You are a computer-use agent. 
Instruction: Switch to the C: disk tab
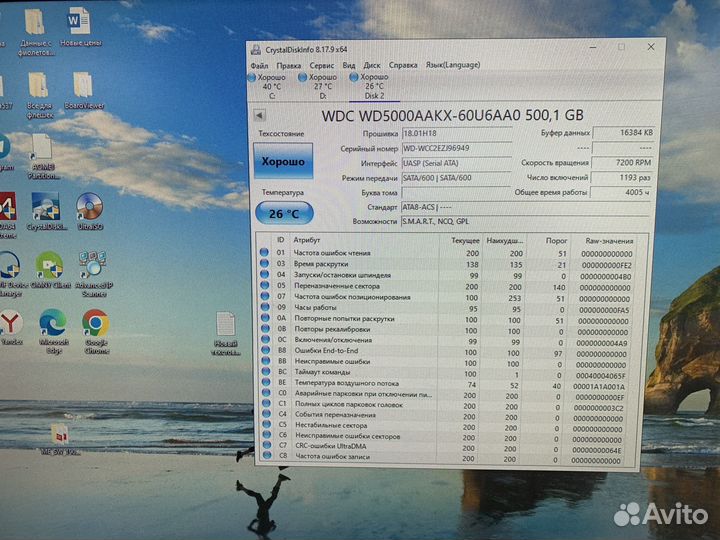[272, 86]
